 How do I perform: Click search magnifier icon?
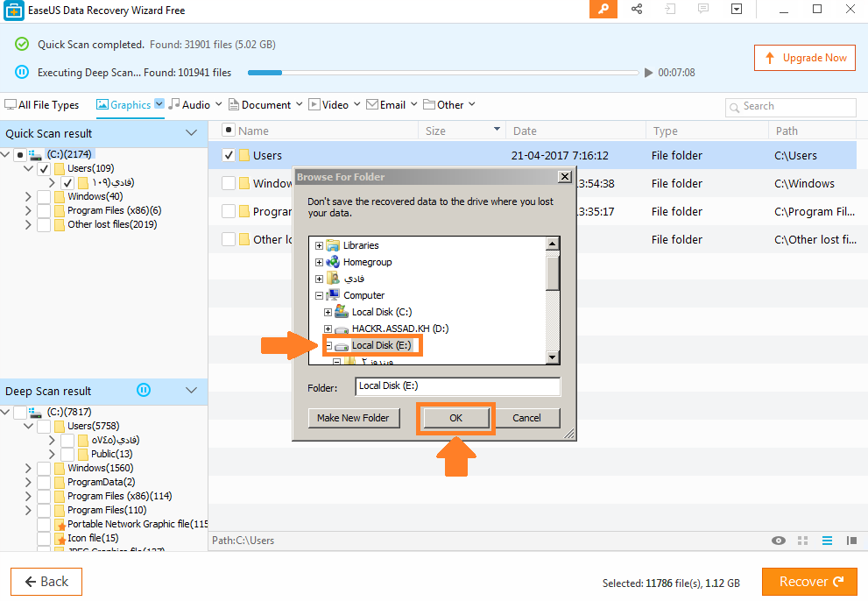click(734, 108)
